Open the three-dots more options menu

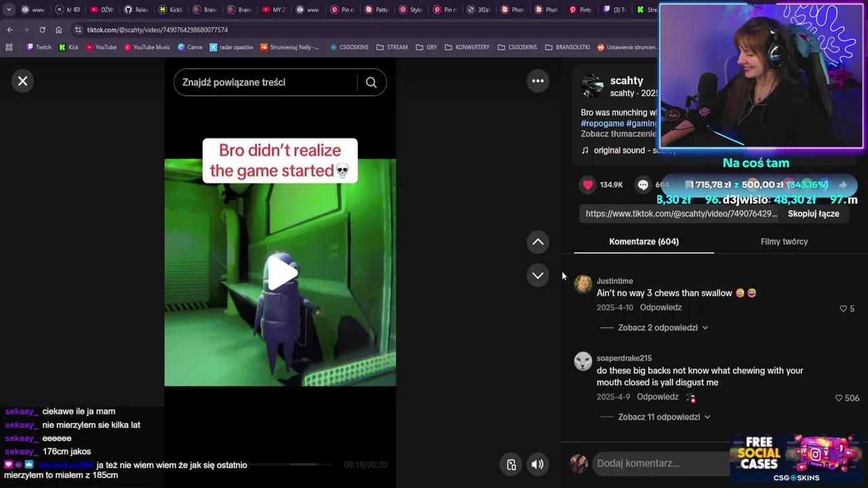point(538,81)
